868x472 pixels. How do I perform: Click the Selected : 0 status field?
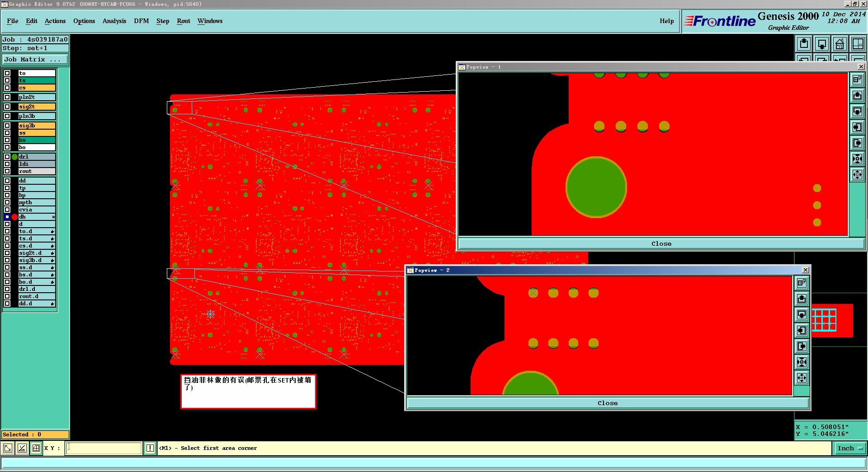pyautogui.click(x=35, y=435)
